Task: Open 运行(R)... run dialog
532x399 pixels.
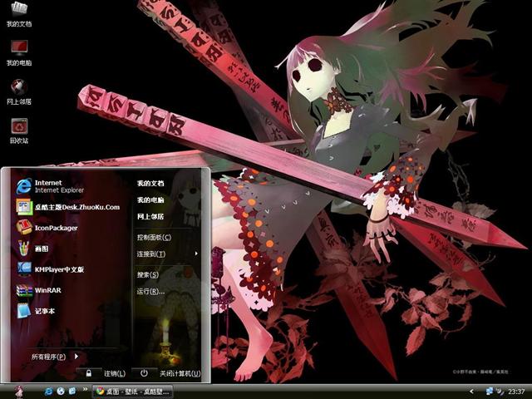Action: point(150,291)
